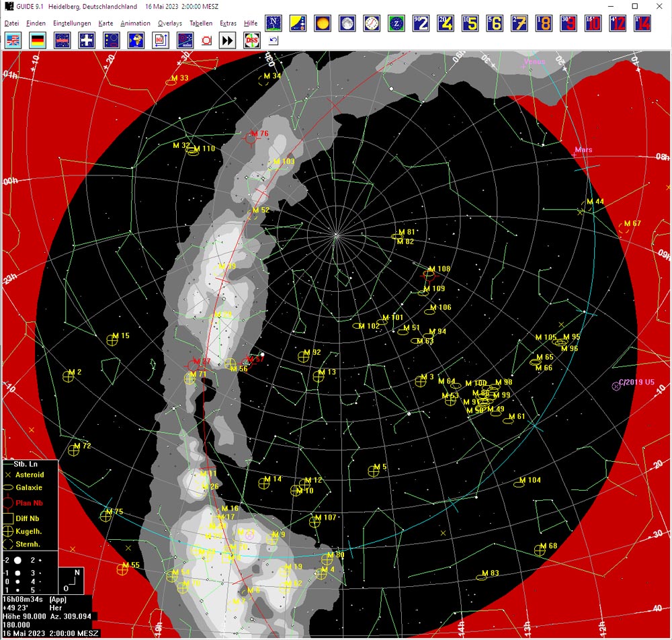The width and height of the screenshot is (672, 640).
Task: Click the M 81 galaxy label
Action: [407, 232]
